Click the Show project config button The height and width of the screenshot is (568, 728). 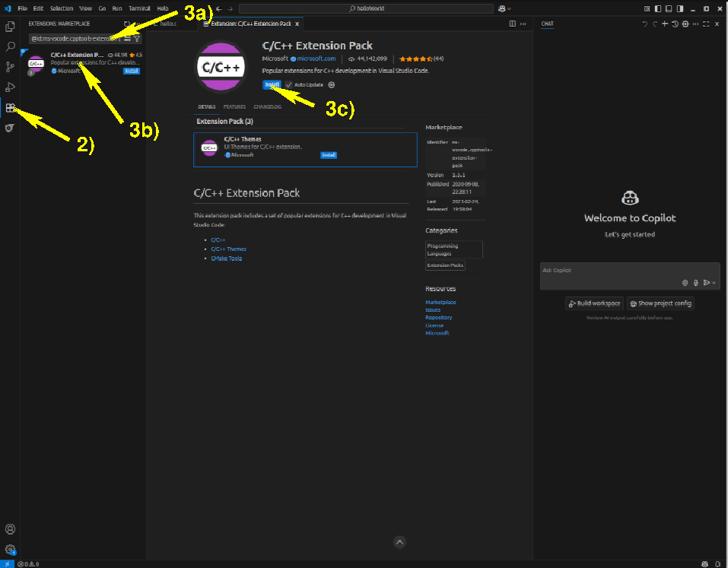tap(660, 303)
